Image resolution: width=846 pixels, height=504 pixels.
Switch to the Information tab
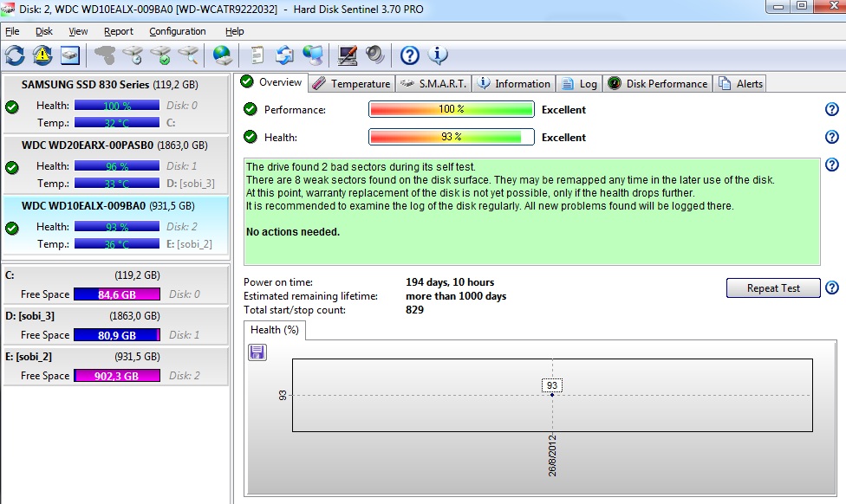pyautogui.click(x=514, y=83)
